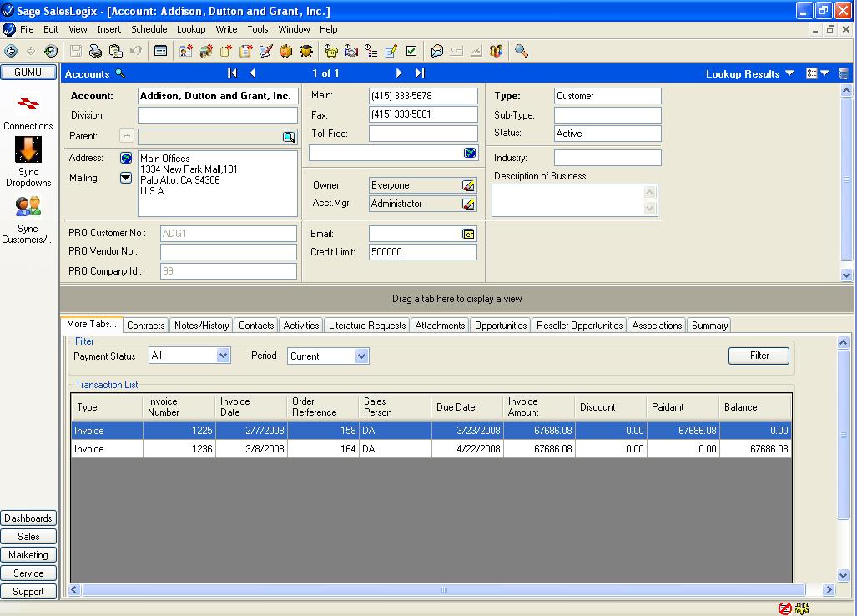Image resolution: width=857 pixels, height=616 pixels.
Task: Click the Filter button
Action: coord(759,356)
